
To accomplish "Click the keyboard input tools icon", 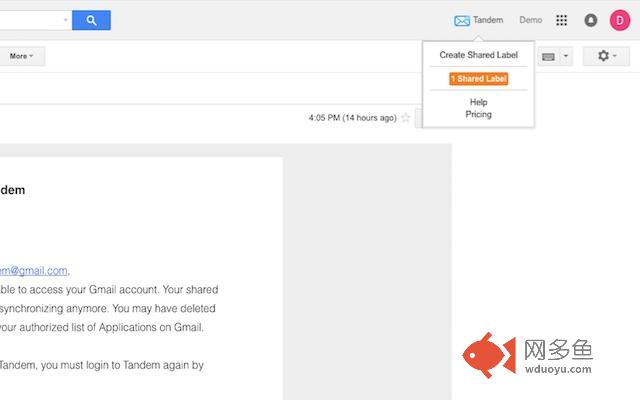I will 548,56.
